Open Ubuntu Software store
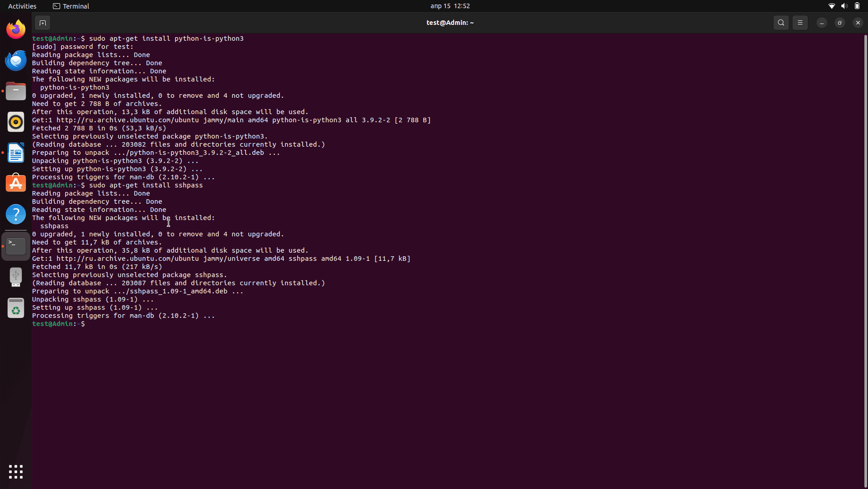 pyautogui.click(x=16, y=184)
